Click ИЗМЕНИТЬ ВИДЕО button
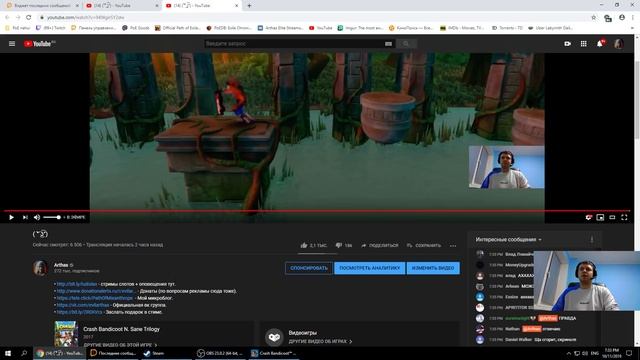The width and height of the screenshot is (640, 360). coord(433,268)
